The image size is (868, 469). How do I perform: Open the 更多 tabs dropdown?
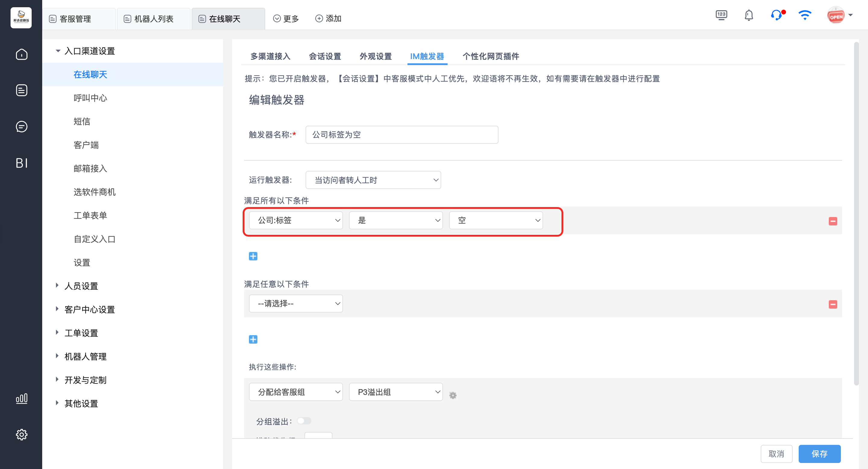coord(286,18)
